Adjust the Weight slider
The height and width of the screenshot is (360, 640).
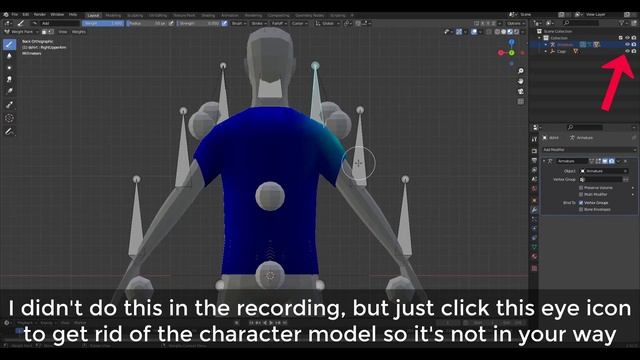click(x=102, y=23)
